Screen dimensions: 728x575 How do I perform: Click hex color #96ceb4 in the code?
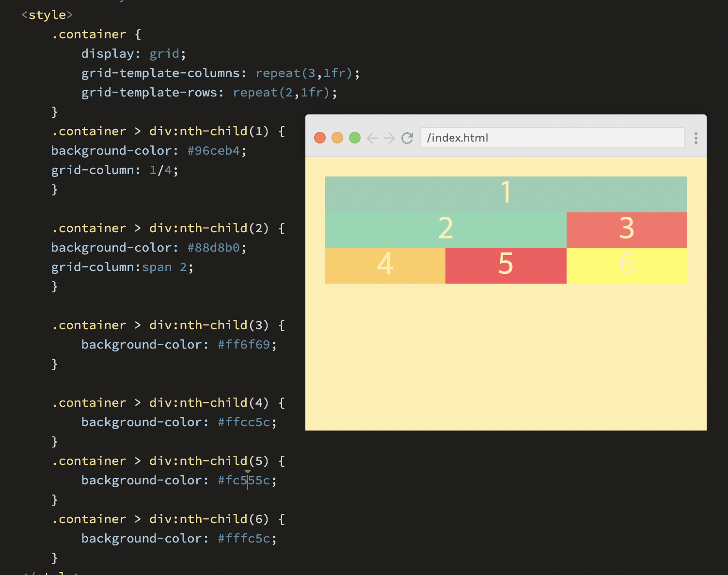point(213,150)
